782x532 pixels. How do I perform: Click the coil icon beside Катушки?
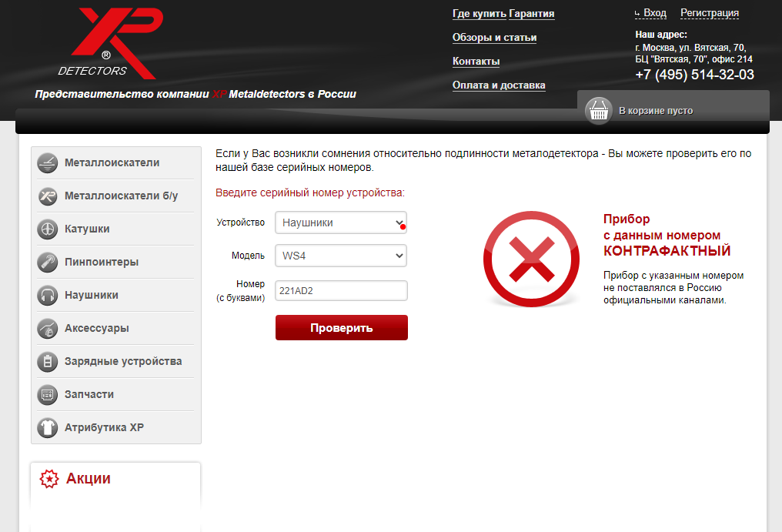pos(48,229)
